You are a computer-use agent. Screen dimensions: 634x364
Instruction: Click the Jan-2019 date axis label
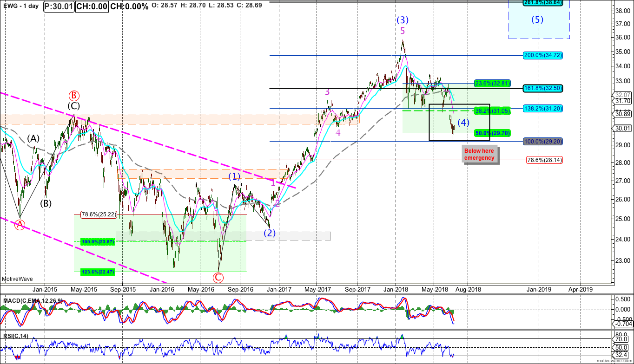click(x=539, y=289)
